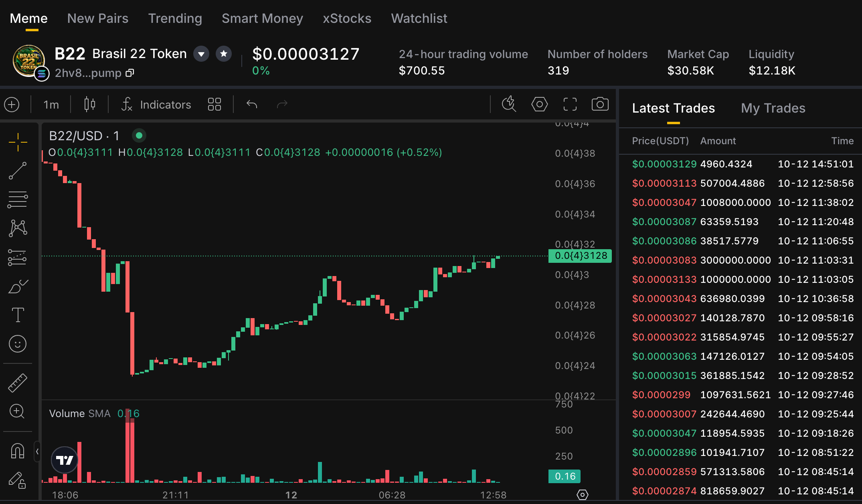Click the Price(USDT) column header
Image resolution: width=862 pixels, height=504 pixels.
tap(660, 141)
